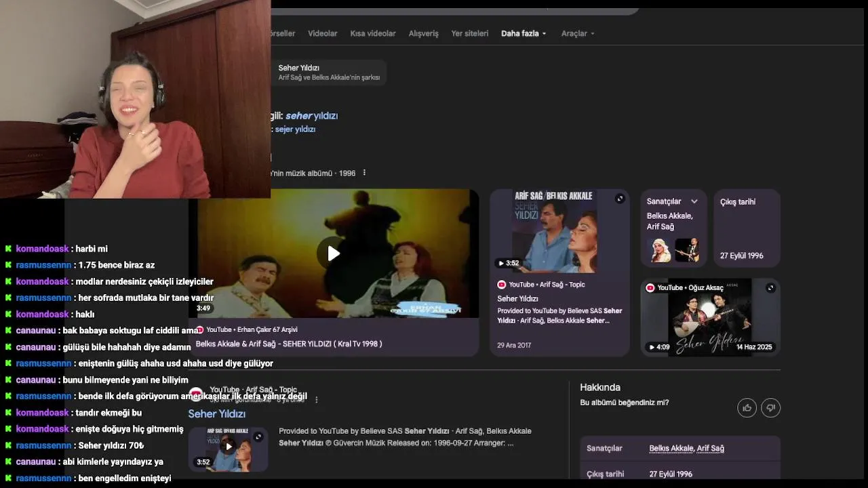Click the corrected query seher yıldızı link

click(311, 116)
